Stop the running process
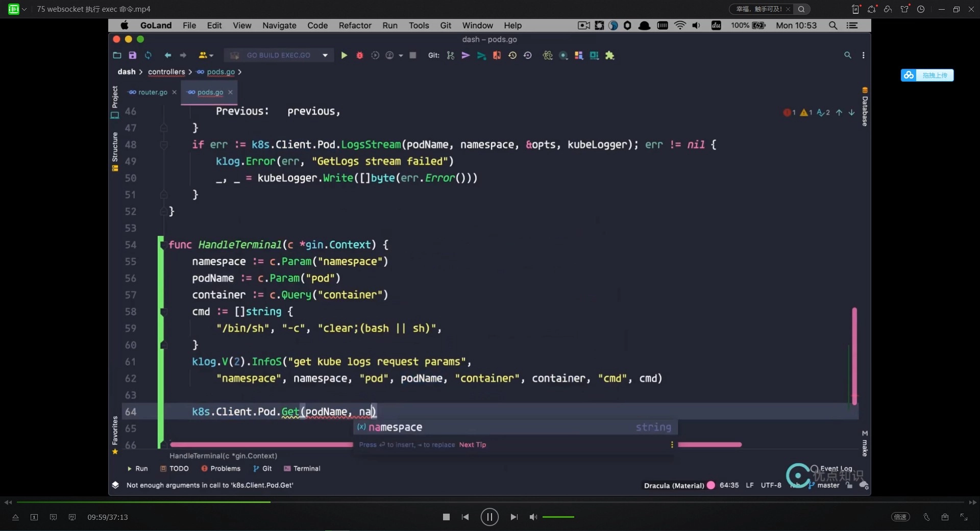The image size is (980, 531). coord(412,55)
